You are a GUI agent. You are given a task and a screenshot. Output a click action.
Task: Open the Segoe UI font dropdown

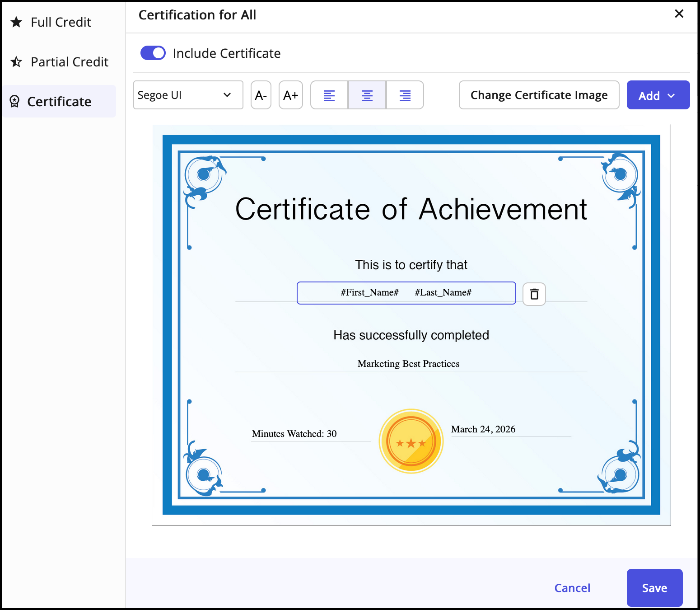188,95
